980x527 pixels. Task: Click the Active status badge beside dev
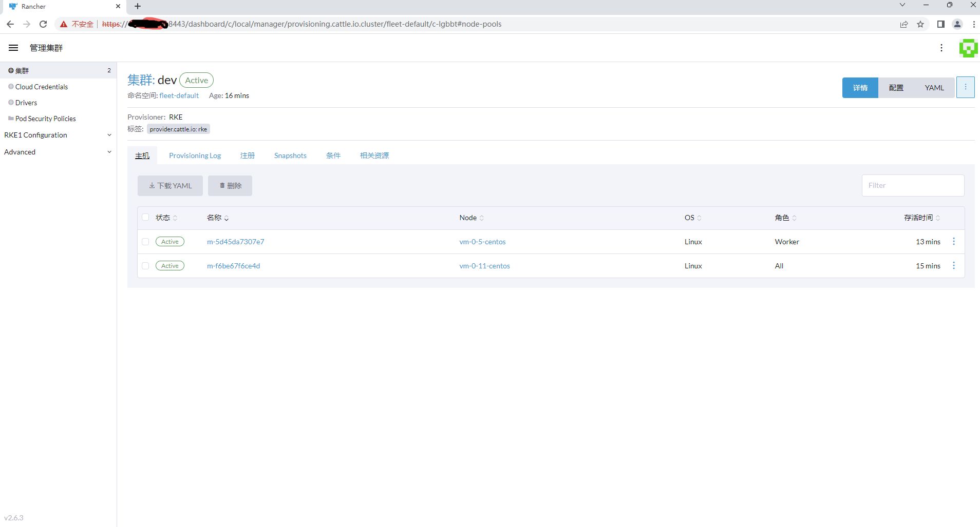pos(196,80)
